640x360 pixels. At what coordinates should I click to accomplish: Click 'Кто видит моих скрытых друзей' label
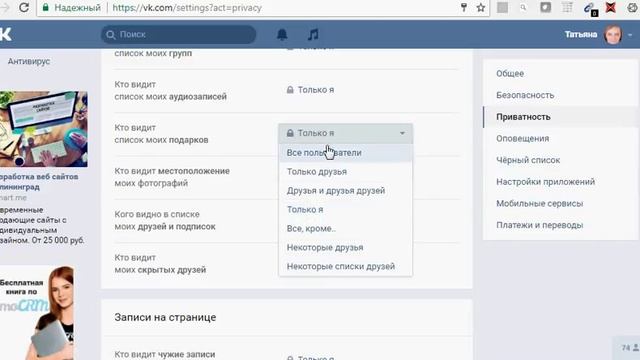[160, 264]
